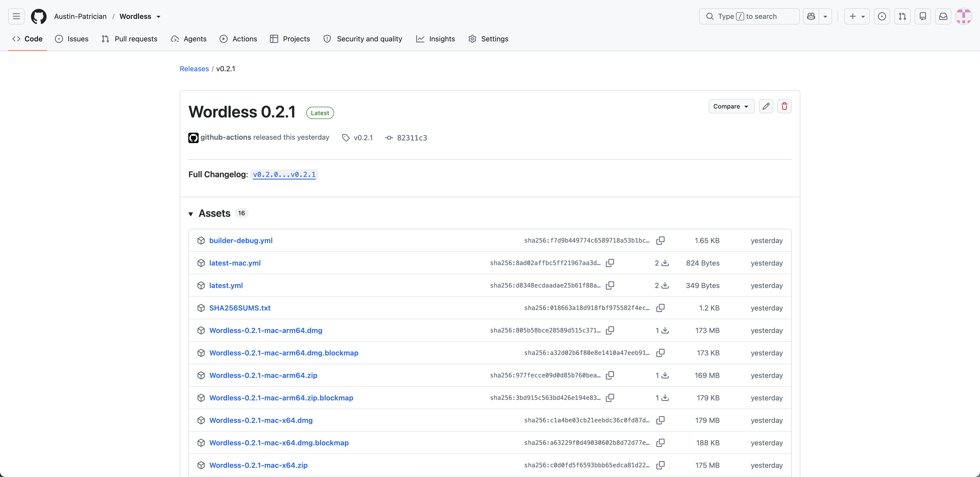Viewport: 980px width, 477px height.
Task: Open user avatar profile menu
Action: 964,16
